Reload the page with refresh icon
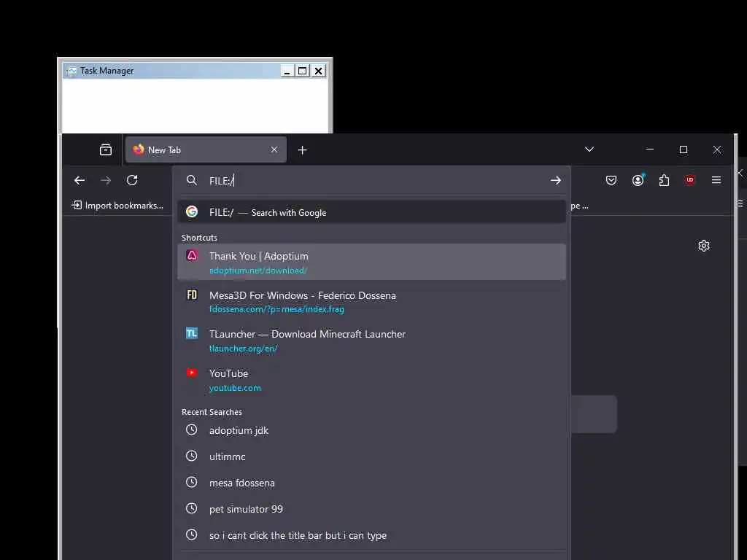Screen dimensions: 747x560 (x=132, y=180)
